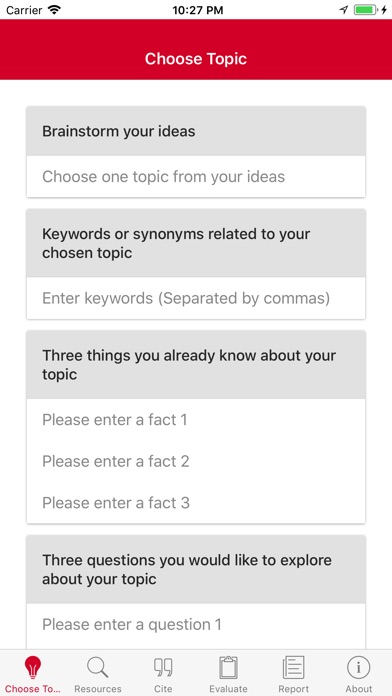Open the Resources magnifying glass icon

tap(98, 667)
